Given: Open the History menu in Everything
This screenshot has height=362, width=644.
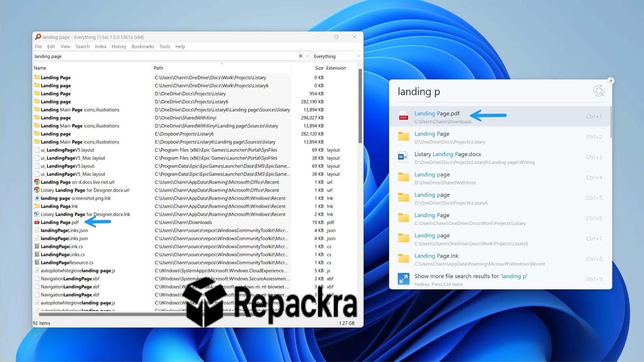Looking at the screenshot, I should coord(119,47).
